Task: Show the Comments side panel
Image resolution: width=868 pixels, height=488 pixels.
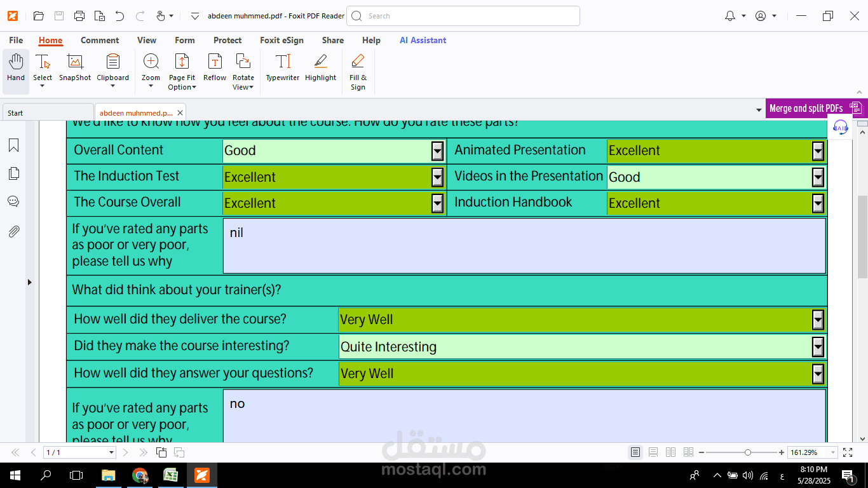Action: pos(13,201)
